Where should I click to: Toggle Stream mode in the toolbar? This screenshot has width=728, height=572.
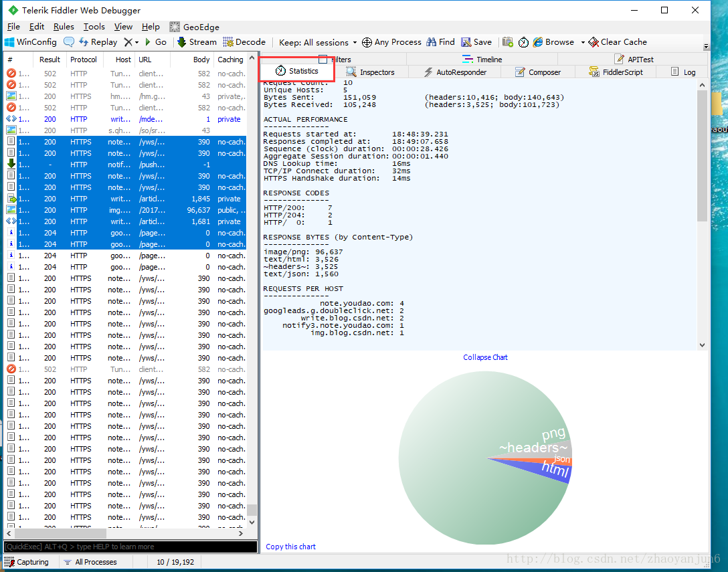(197, 42)
